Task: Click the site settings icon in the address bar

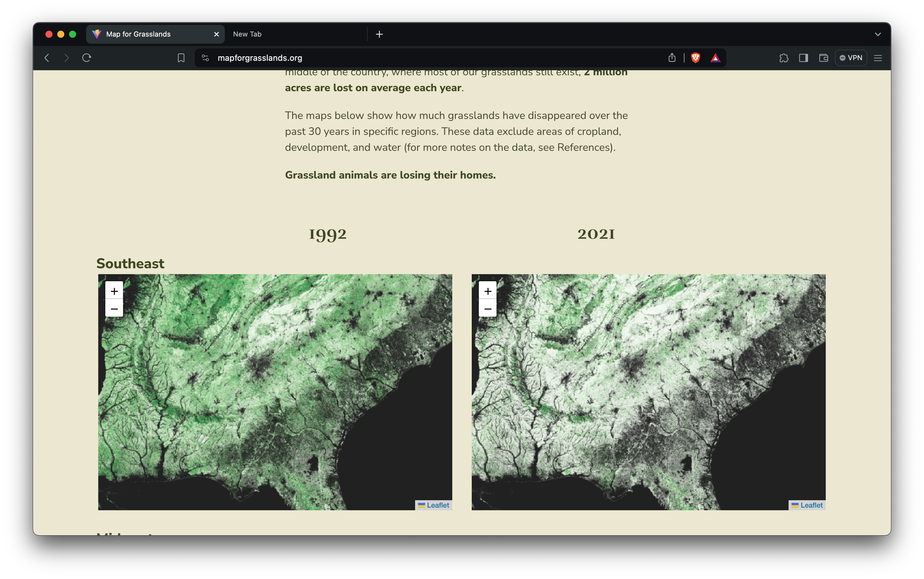Action: (x=205, y=58)
